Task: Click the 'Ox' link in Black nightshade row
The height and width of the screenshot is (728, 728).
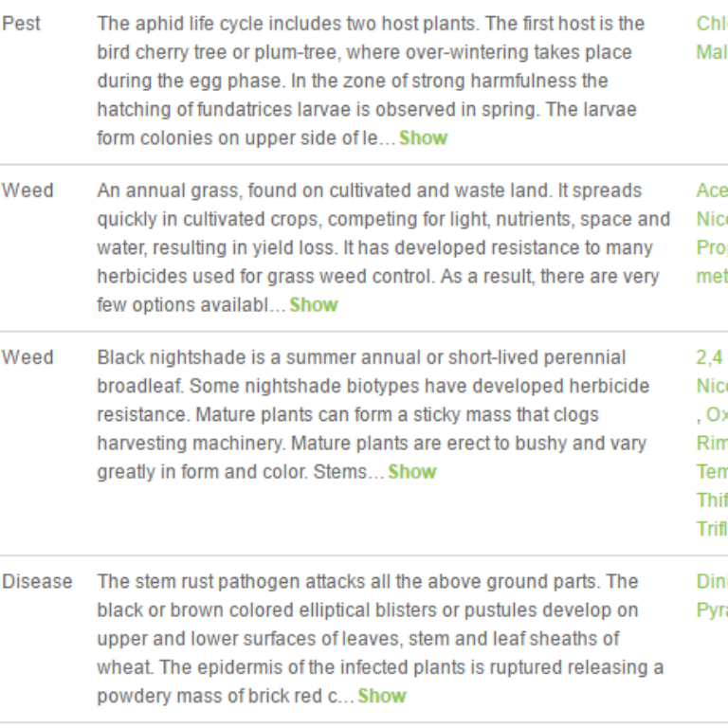Action: (717, 414)
